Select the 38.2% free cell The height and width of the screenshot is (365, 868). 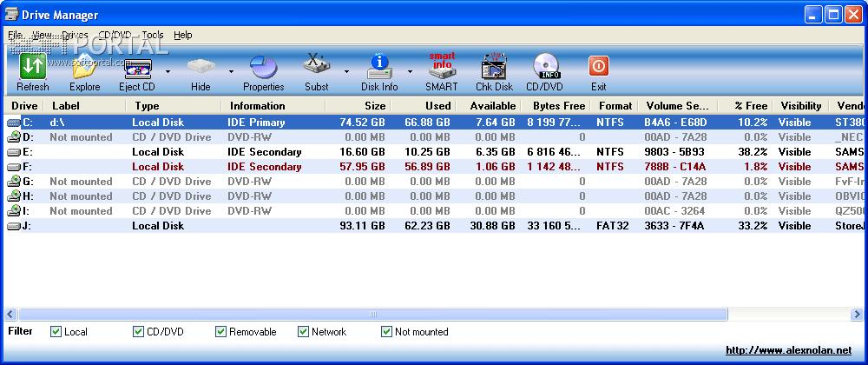point(753,152)
